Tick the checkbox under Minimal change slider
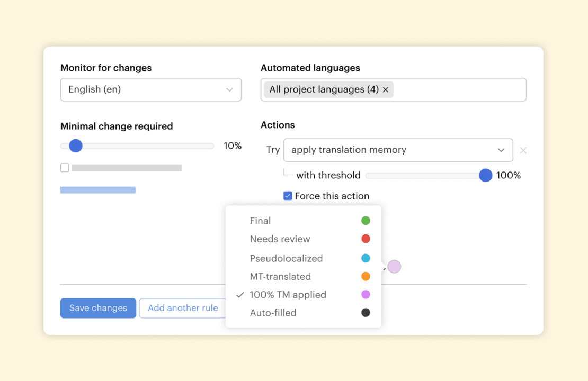 [x=65, y=168]
